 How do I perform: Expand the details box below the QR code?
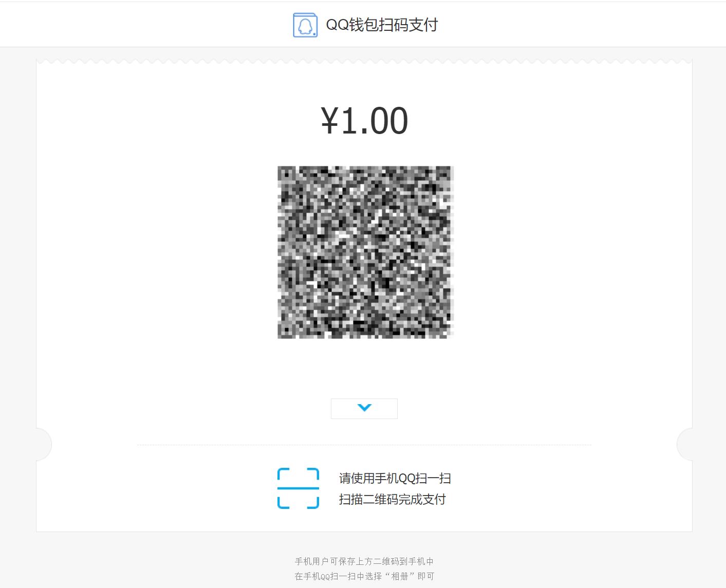tap(364, 409)
